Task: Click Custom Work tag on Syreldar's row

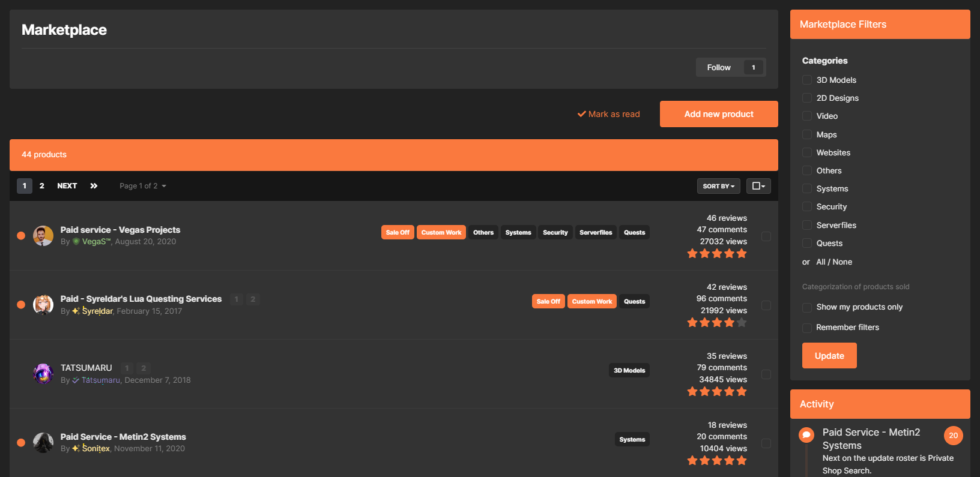Action: coord(592,301)
